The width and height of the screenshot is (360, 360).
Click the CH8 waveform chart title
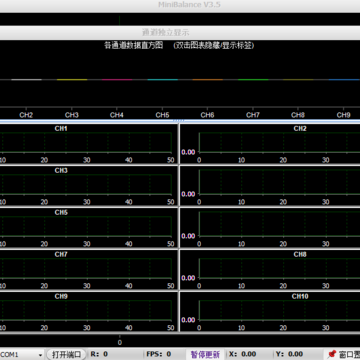tap(300, 254)
